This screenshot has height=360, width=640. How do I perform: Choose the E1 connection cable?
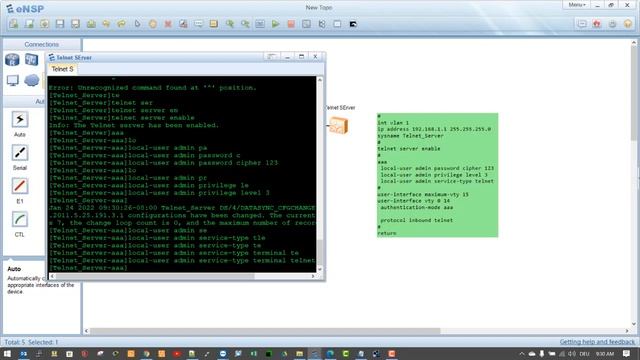click(20, 187)
